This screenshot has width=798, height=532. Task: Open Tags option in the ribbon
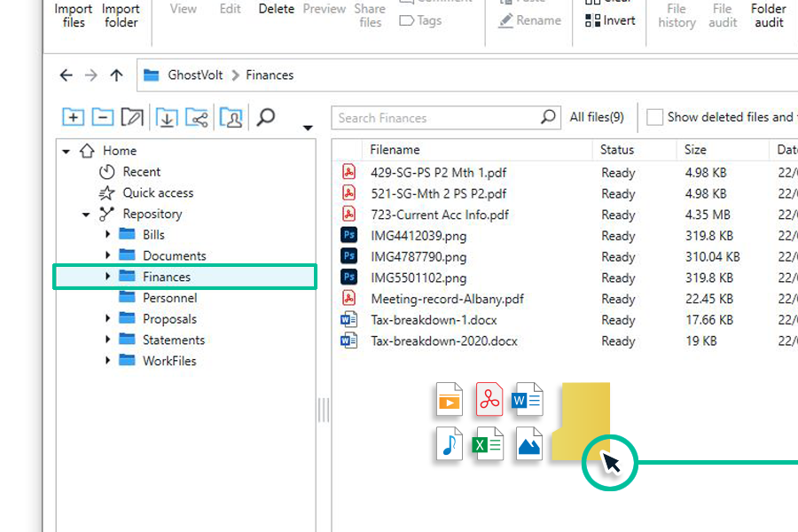pos(421,20)
